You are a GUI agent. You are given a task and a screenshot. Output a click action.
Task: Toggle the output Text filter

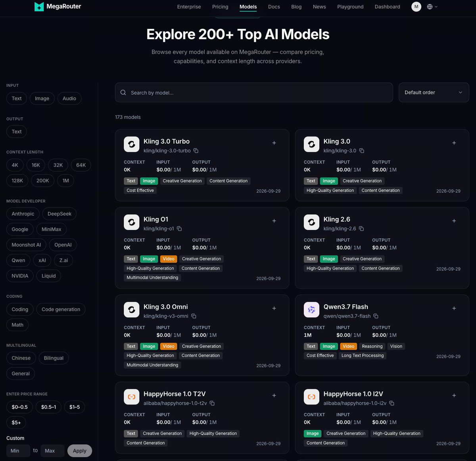(17, 132)
